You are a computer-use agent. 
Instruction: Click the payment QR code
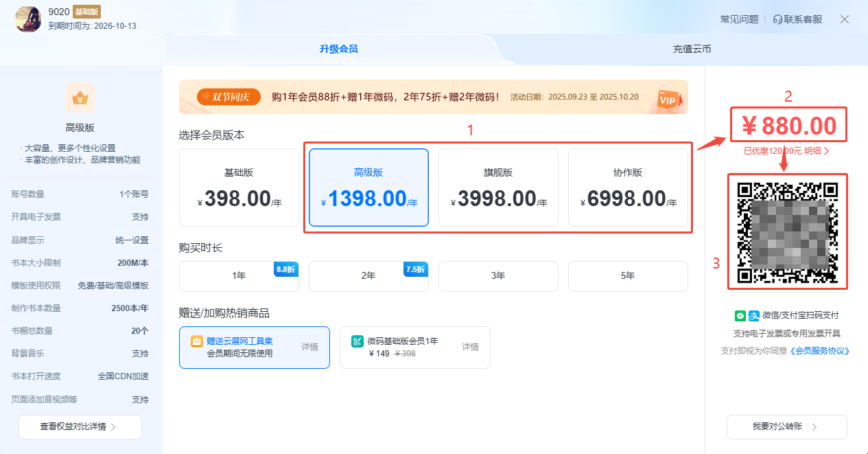click(787, 231)
